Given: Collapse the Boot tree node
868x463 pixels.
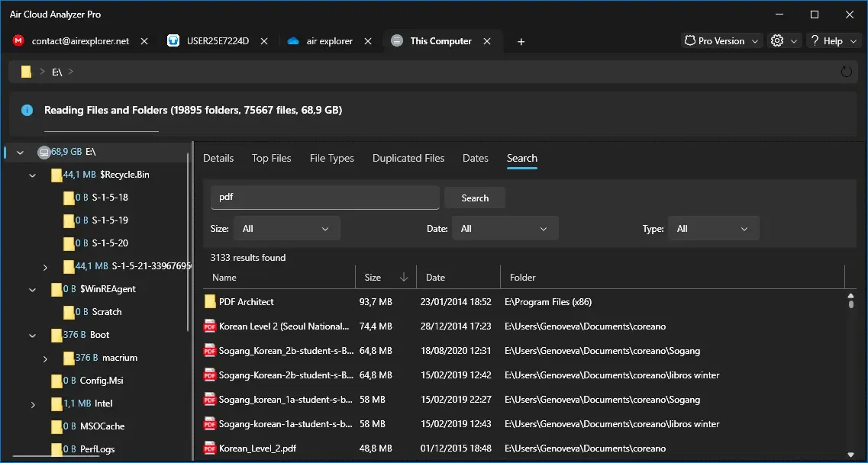Looking at the screenshot, I should (33, 336).
